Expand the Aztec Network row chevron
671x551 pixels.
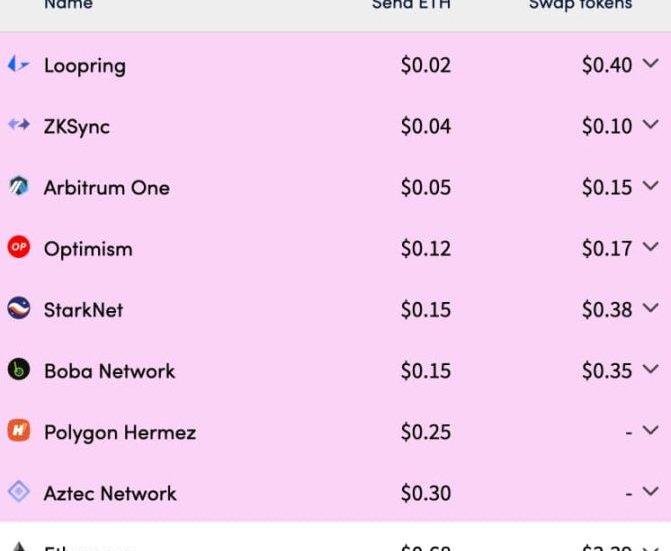(x=651, y=491)
